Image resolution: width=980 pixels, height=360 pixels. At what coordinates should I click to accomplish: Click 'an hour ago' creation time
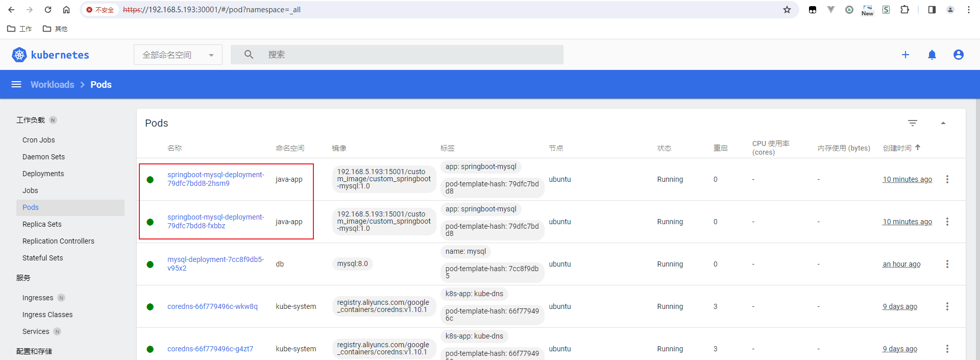901,264
